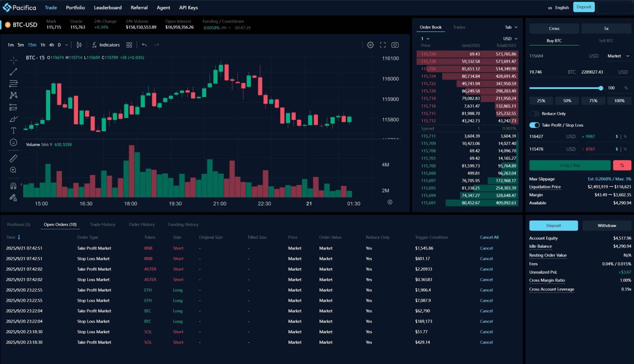Open the Leaderboard menu item

pos(108,8)
